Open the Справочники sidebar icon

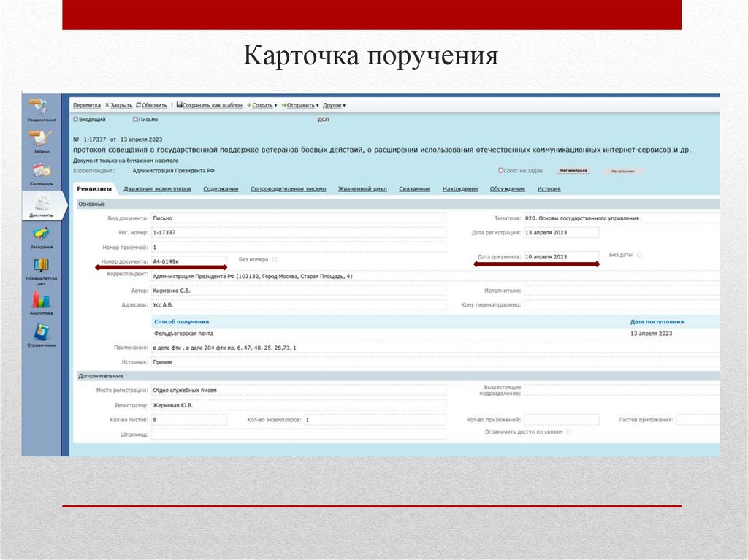tap(40, 336)
